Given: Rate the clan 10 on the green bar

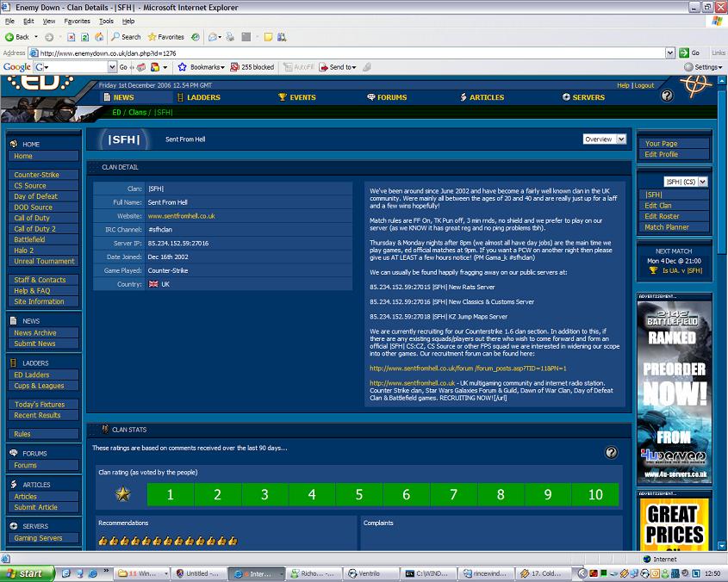Looking at the screenshot, I should click(595, 495).
